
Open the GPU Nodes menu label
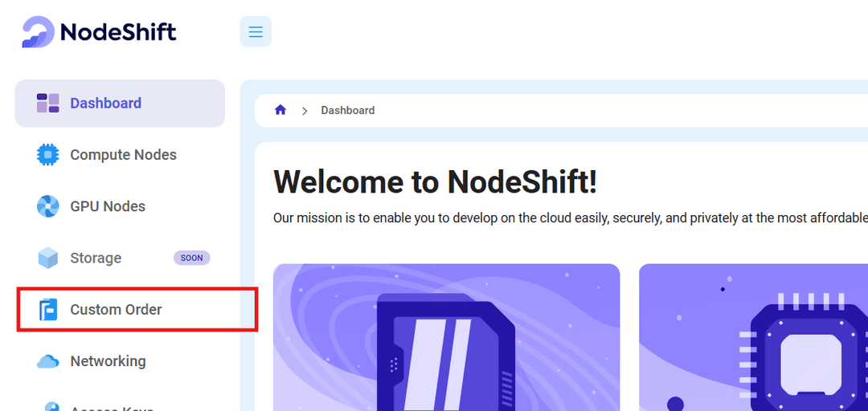point(108,206)
